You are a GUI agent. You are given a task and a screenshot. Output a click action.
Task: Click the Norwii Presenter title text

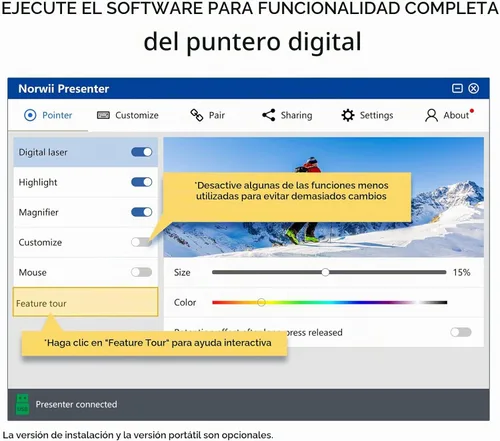coord(64,89)
